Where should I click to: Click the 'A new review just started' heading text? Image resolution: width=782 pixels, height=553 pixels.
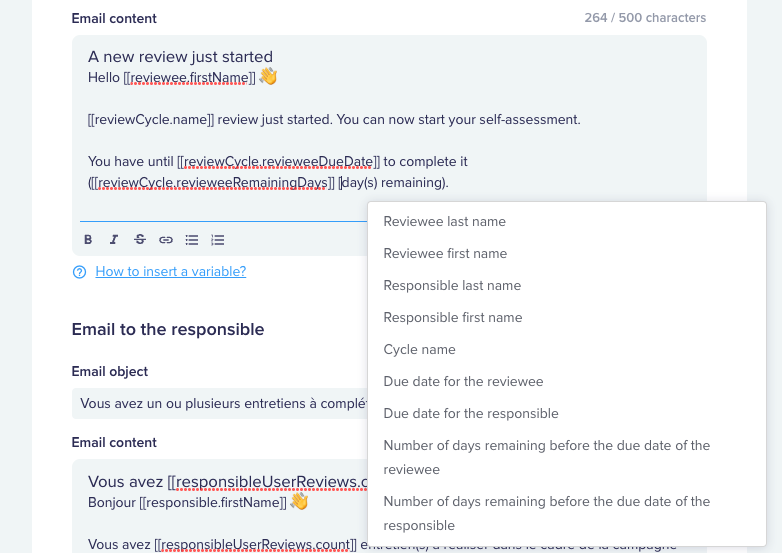pos(181,56)
